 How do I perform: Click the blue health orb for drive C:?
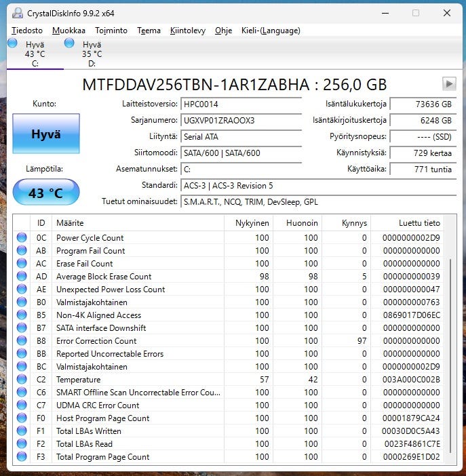pyautogui.click(x=12, y=43)
